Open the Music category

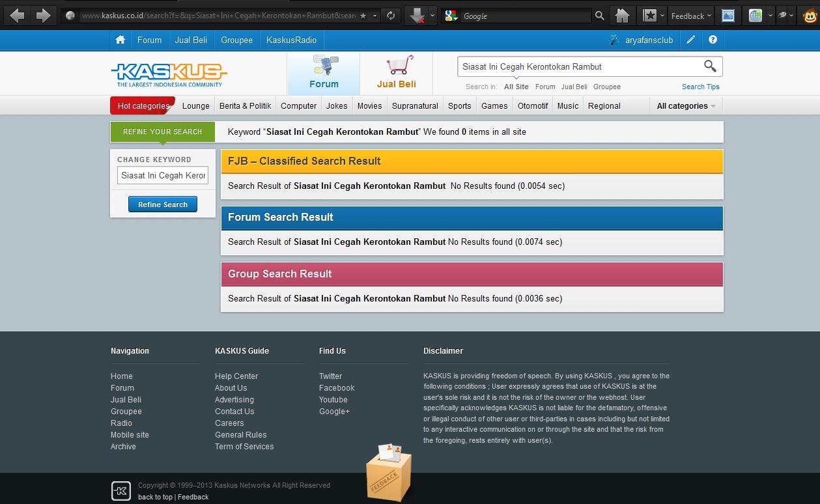[568, 105]
